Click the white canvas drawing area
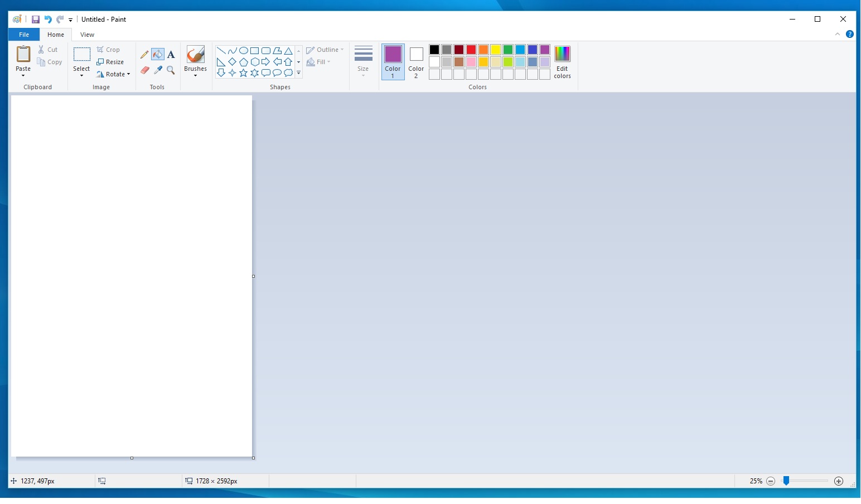The image size is (861, 504). (x=132, y=276)
